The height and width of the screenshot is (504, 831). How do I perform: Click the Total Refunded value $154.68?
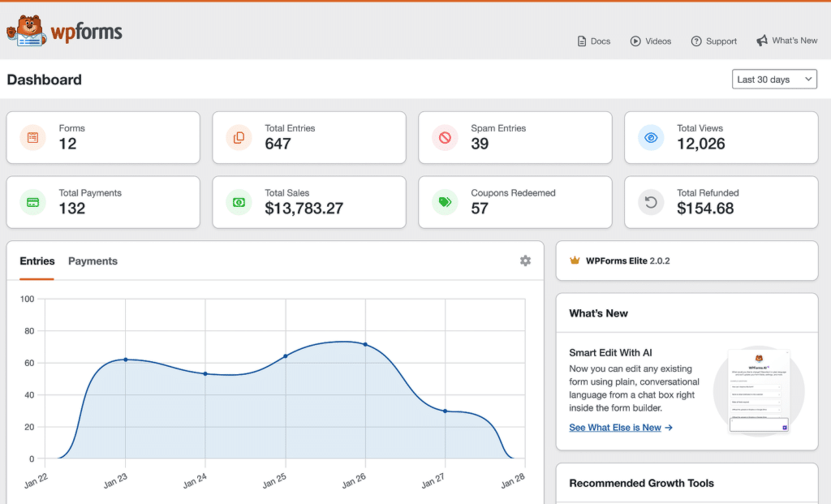[x=705, y=209]
